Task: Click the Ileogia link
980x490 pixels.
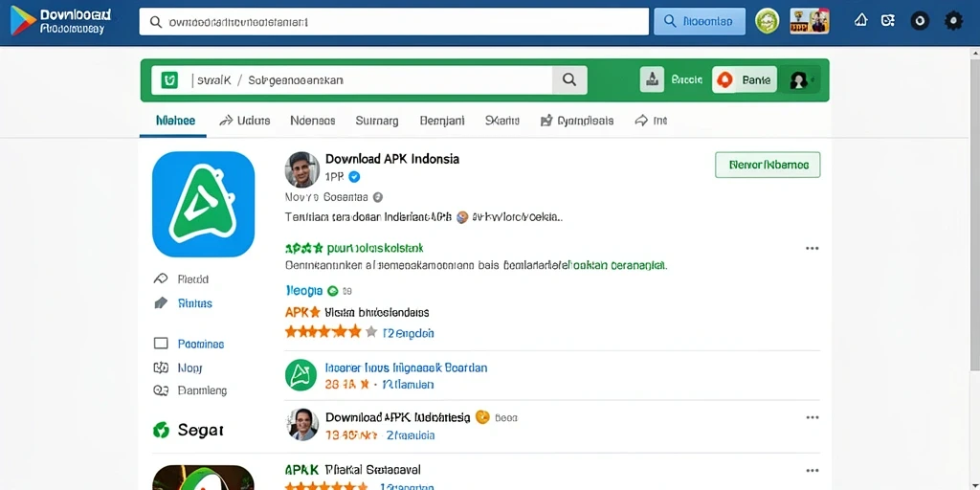Action: pyautogui.click(x=304, y=291)
